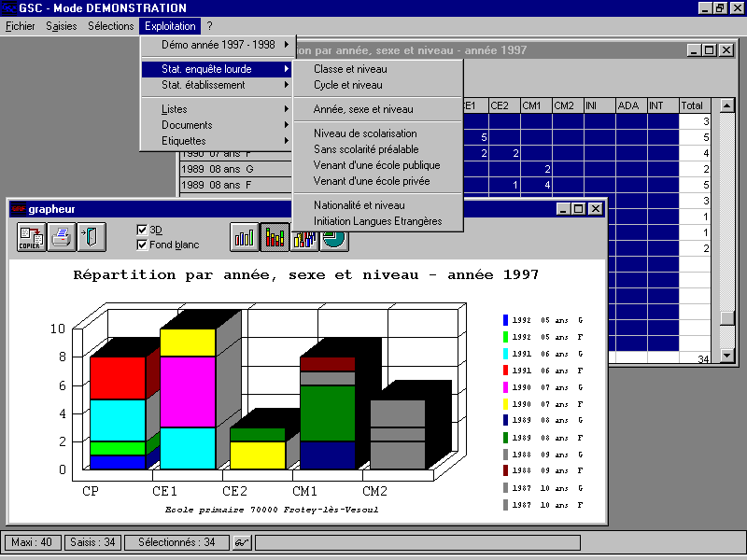Screen dimensions: 747x560
Task: Click the magenta 1990 07 ans G legend swatch
Action: point(505,386)
